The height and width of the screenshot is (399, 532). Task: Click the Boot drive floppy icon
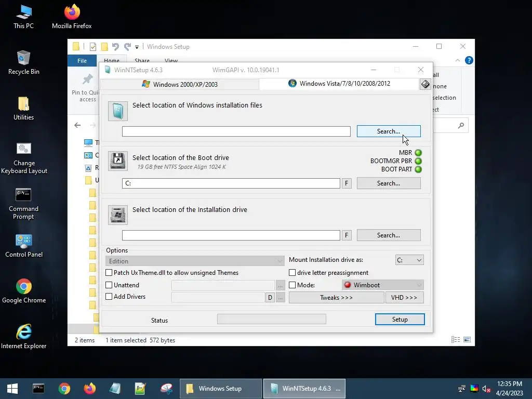118,161
